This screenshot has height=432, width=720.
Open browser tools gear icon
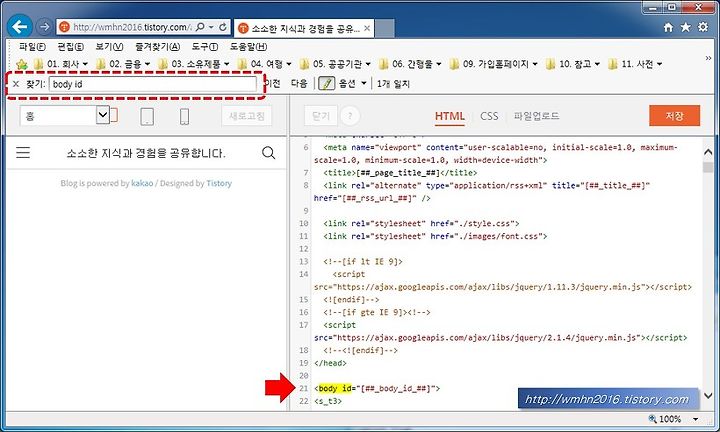[703, 27]
